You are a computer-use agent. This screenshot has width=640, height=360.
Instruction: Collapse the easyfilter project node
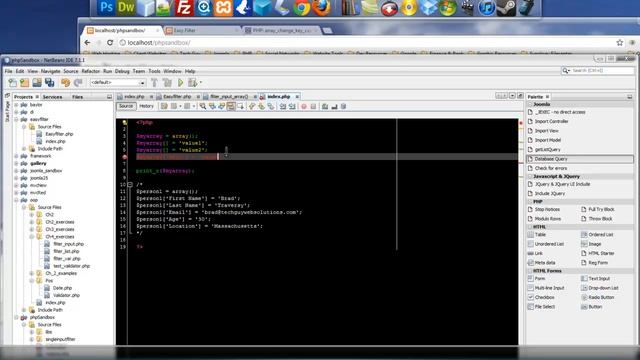point(16,120)
